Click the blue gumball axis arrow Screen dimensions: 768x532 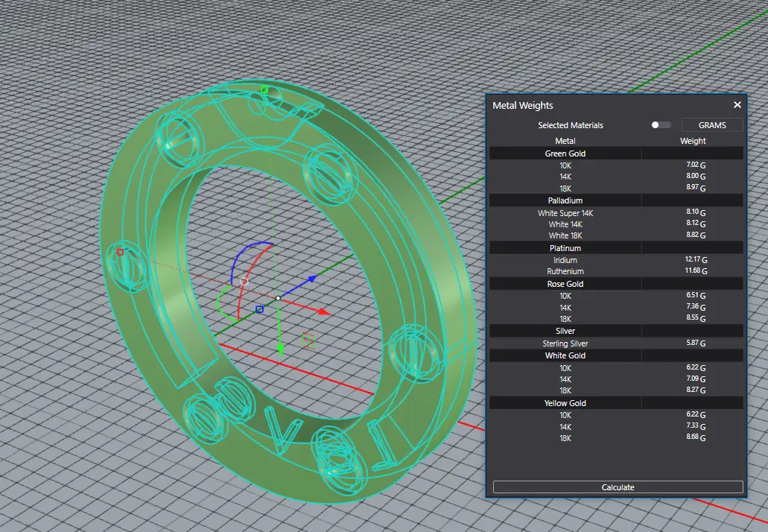coord(312,279)
